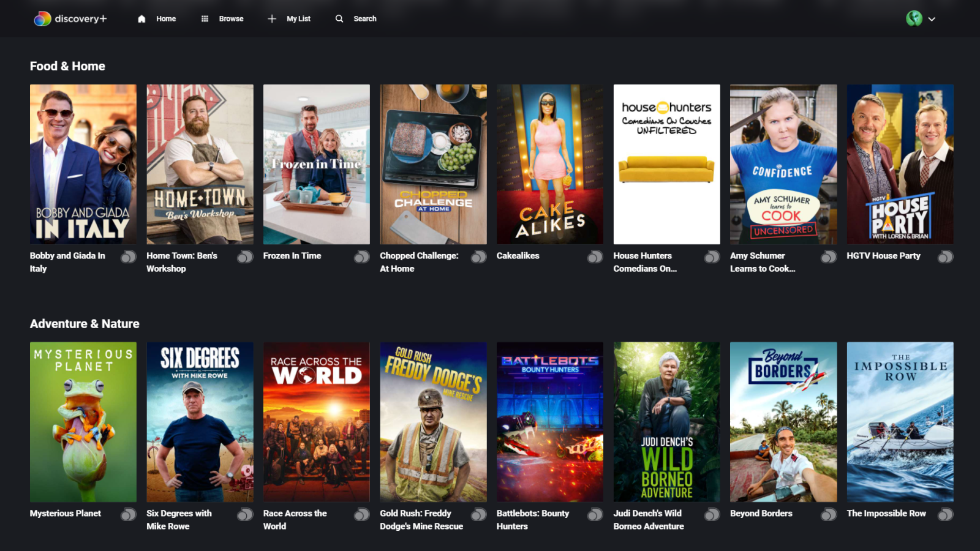980x551 pixels.
Task: Click the "Bobby and Giada In Italy" title
Action: [67, 262]
